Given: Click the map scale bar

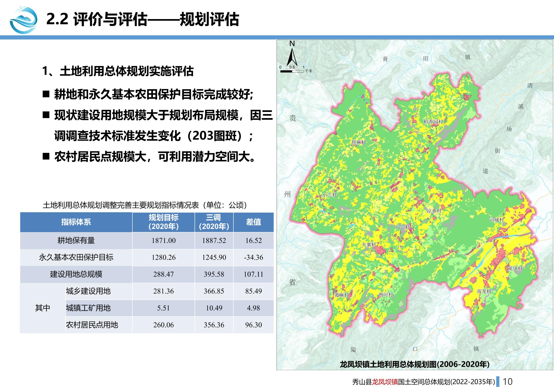Looking at the screenshot, I should click(292, 71).
